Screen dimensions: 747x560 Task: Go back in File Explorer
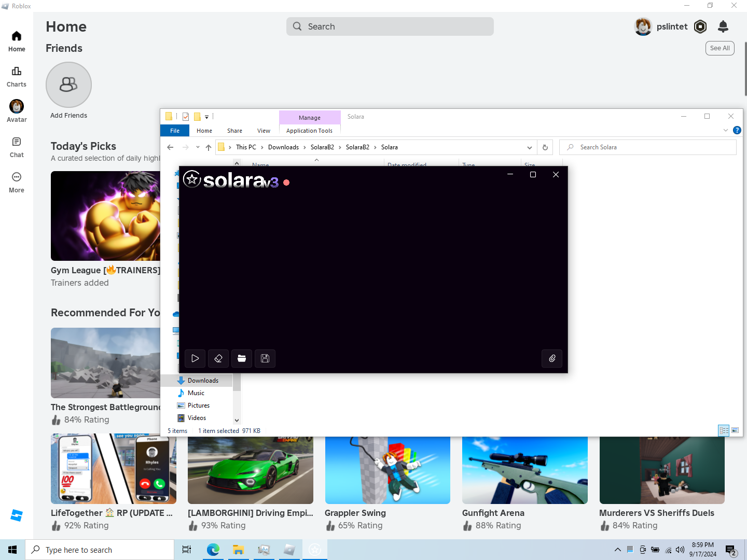pos(170,147)
